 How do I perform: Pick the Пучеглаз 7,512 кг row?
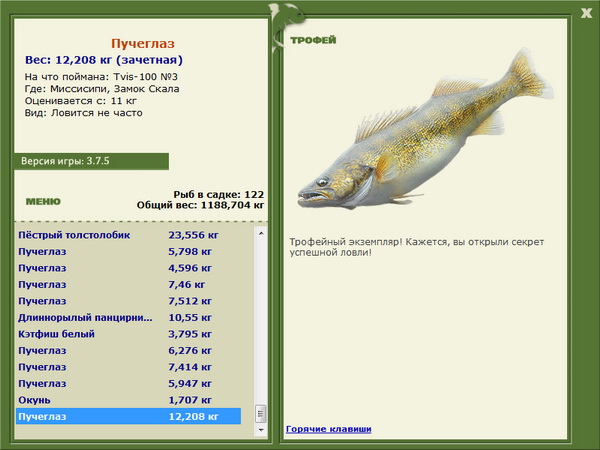click(128, 301)
